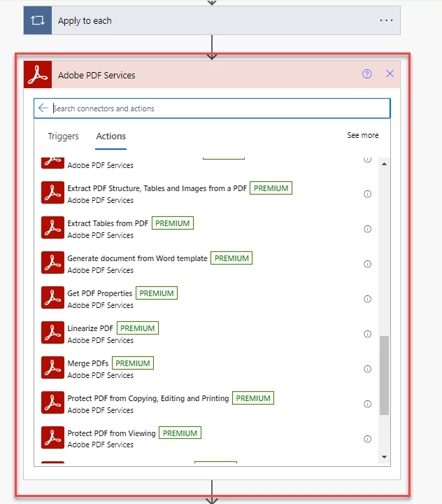Switch to the Triggers tab
Image resolution: width=442 pixels, height=504 pixels.
click(x=63, y=136)
